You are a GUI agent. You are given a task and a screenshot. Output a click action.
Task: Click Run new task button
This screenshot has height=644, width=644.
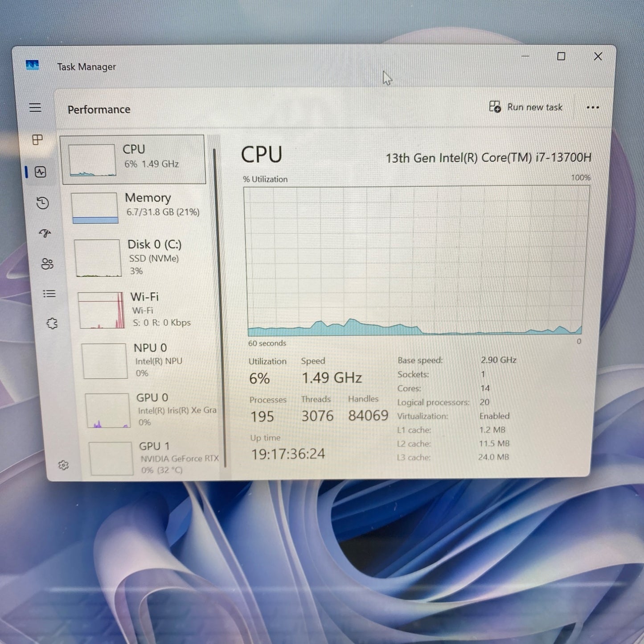coord(526,107)
